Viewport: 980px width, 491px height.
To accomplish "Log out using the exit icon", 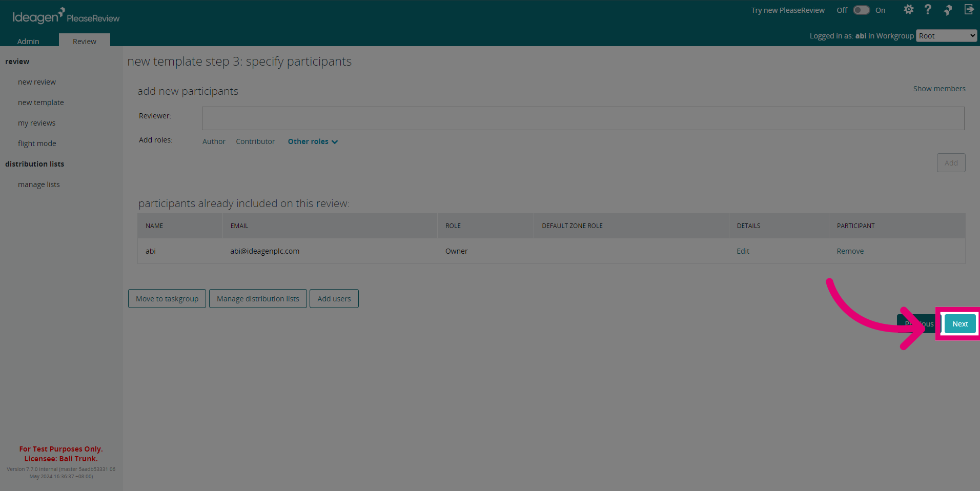I will tap(969, 10).
